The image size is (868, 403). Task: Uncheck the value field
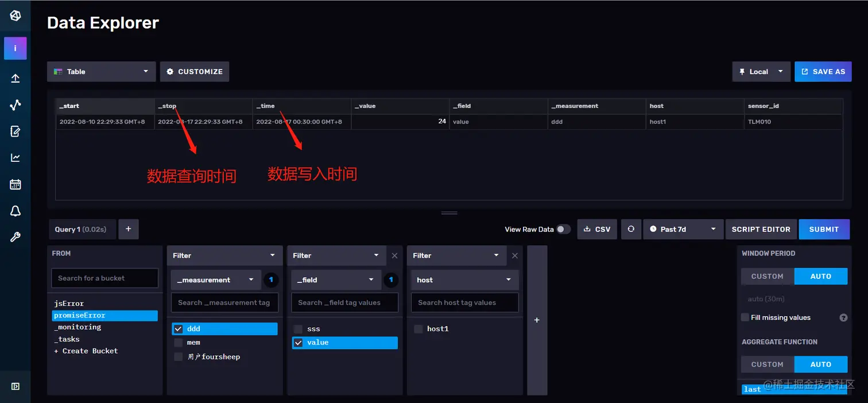[x=299, y=343]
